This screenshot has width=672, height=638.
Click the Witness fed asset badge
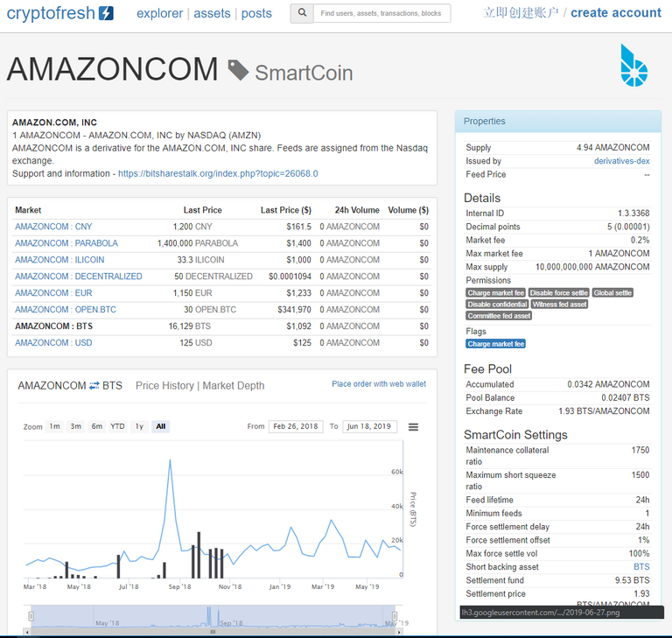click(x=559, y=305)
